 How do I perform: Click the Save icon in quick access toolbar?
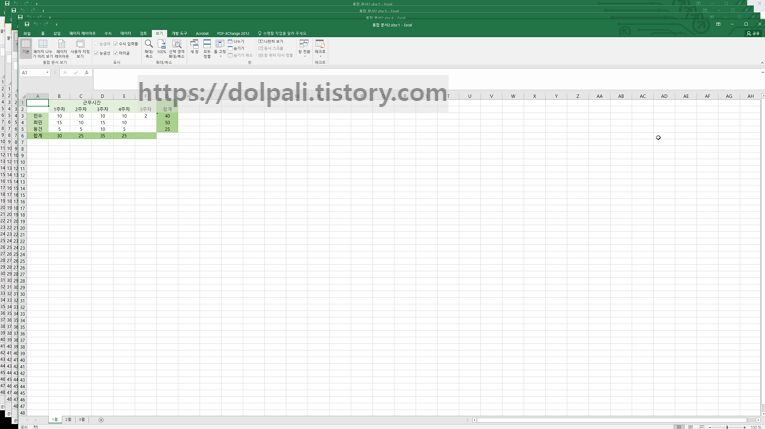click(x=27, y=24)
